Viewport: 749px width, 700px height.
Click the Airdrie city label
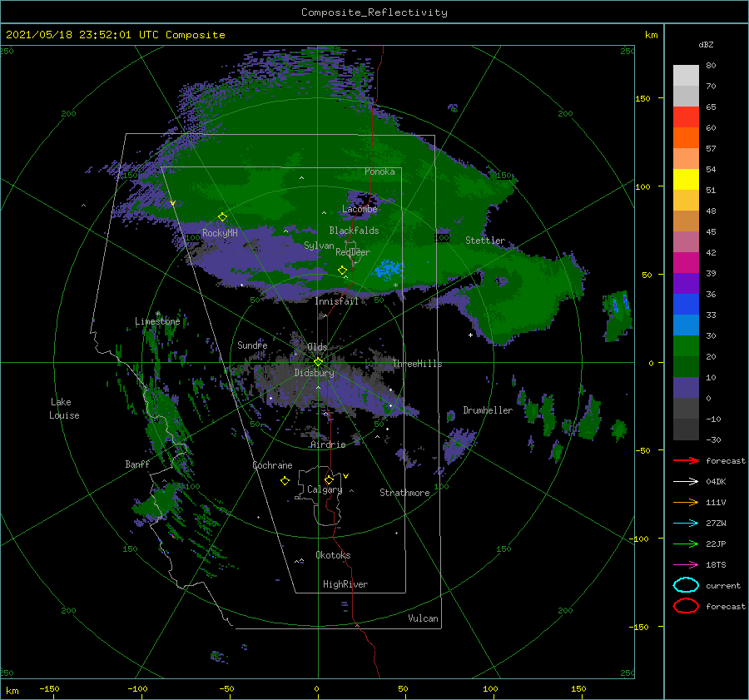point(328,444)
